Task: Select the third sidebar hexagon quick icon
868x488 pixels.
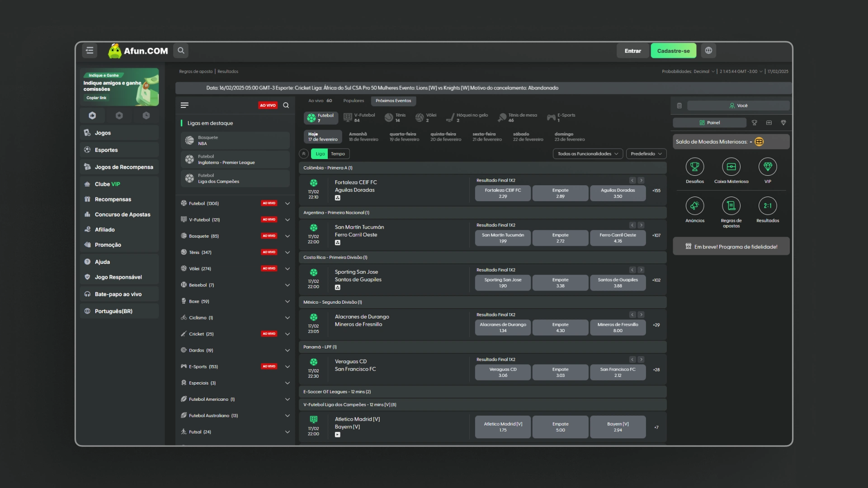Action: (x=146, y=116)
